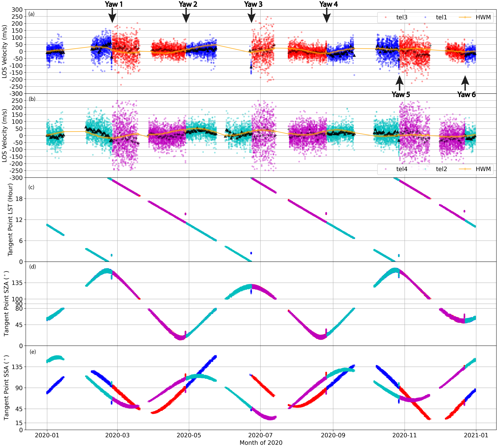500x448 pixels.
Task: Click "LOS Velocity (m/s)" title of panel (a)
Action: pos(4,51)
